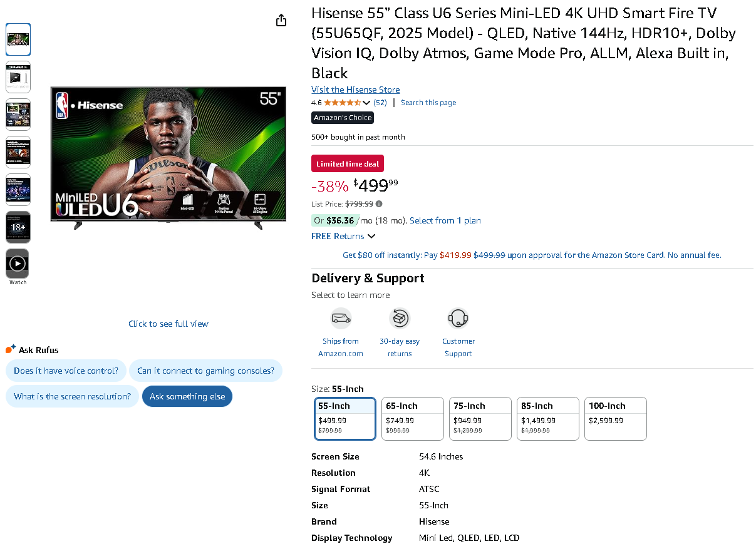This screenshot has width=756, height=544.
Task: Select the 65-Inch size option
Action: pyautogui.click(x=412, y=418)
